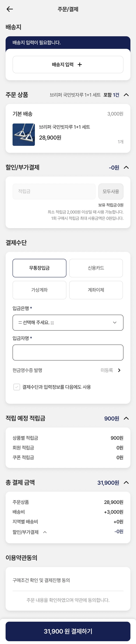Image resolution: width=136 pixels, height=644 pixels.
Task: Click the 적립금 input field
Action: [x=54, y=192]
